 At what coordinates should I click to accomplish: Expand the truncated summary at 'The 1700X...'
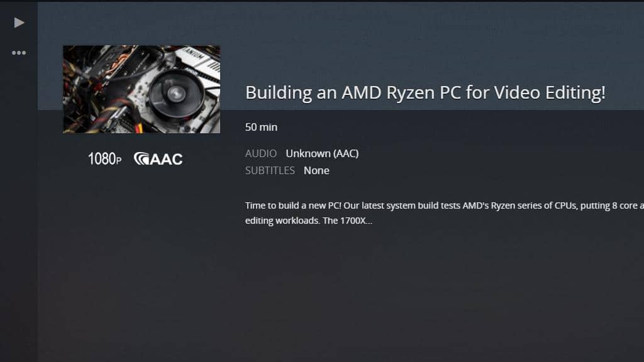click(x=347, y=221)
